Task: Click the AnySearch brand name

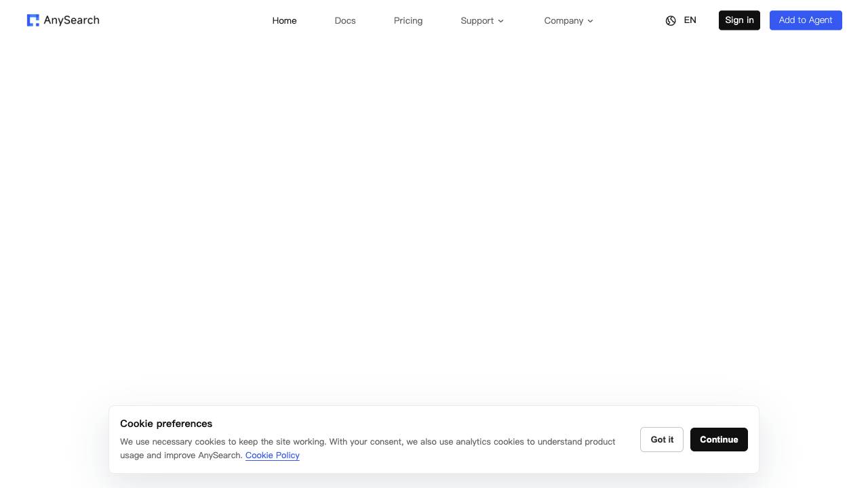Action: (71, 20)
